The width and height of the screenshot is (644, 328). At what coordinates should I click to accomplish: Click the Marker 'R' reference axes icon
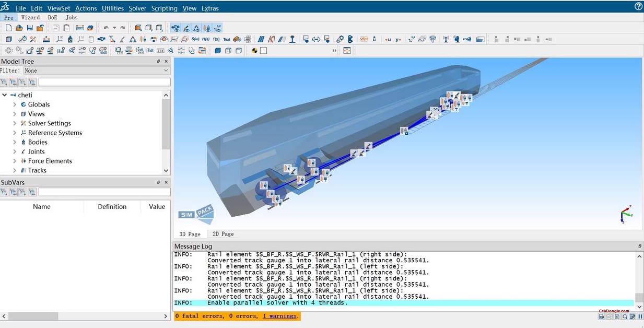60,39
